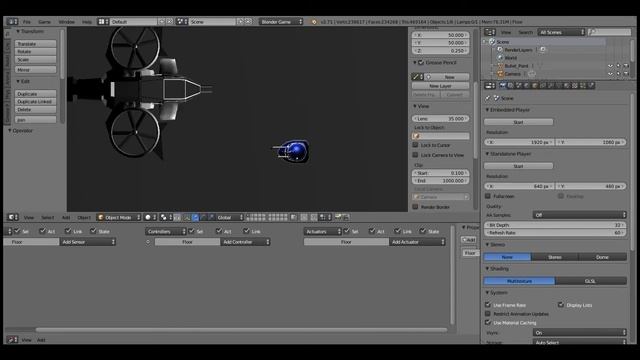Open the Help menu
640x360 pixels.
[87, 22]
